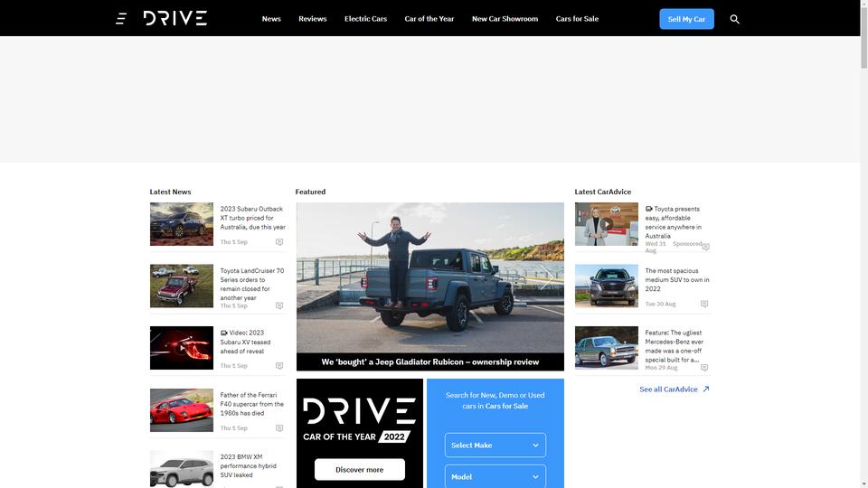The height and width of the screenshot is (488, 868).
Task: Open comments for spacious medium SUV article
Action: 704,304
